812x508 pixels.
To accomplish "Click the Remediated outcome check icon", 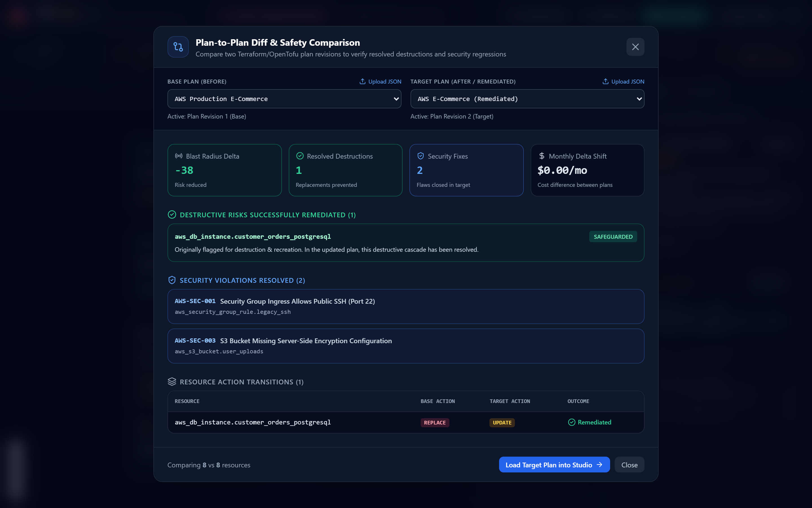I will click(x=572, y=422).
